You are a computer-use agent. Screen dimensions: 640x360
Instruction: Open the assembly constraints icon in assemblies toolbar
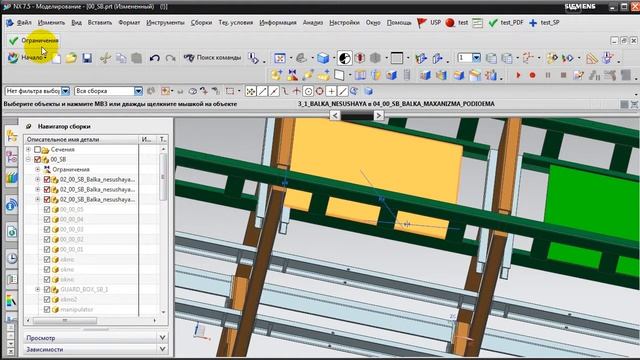[292, 75]
